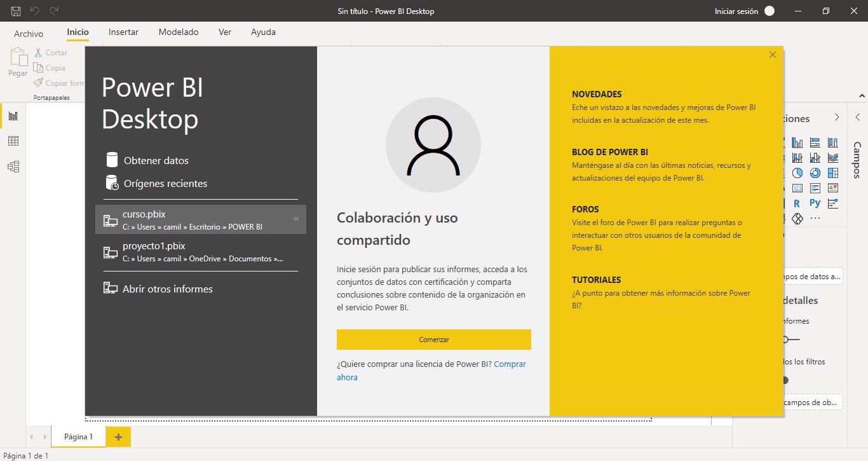Select the 100% stacked column chart visual

click(833, 142)
